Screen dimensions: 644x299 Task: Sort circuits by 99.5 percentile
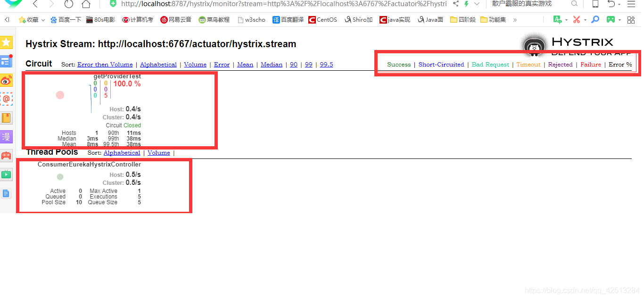coord(326,65)
